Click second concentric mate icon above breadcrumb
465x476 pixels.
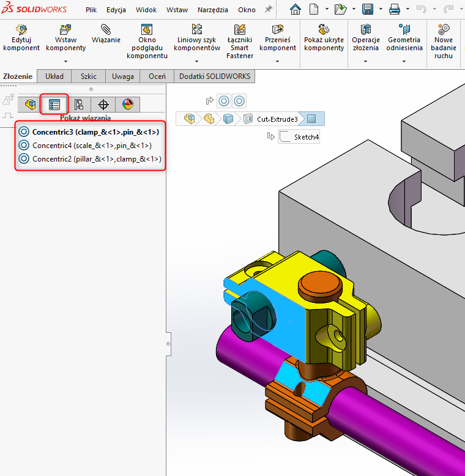pyautogui.click(x=239, y=101)
